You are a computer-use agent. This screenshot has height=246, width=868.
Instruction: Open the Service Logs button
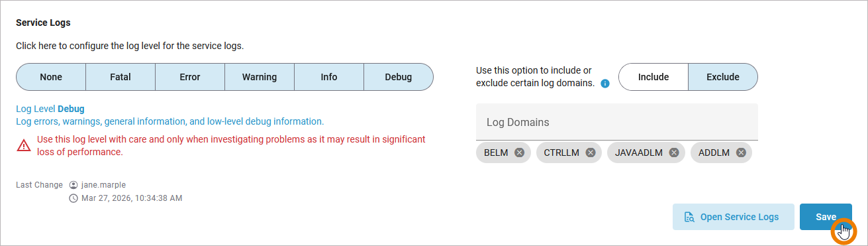pyautogui.click(x=733, y=217)
